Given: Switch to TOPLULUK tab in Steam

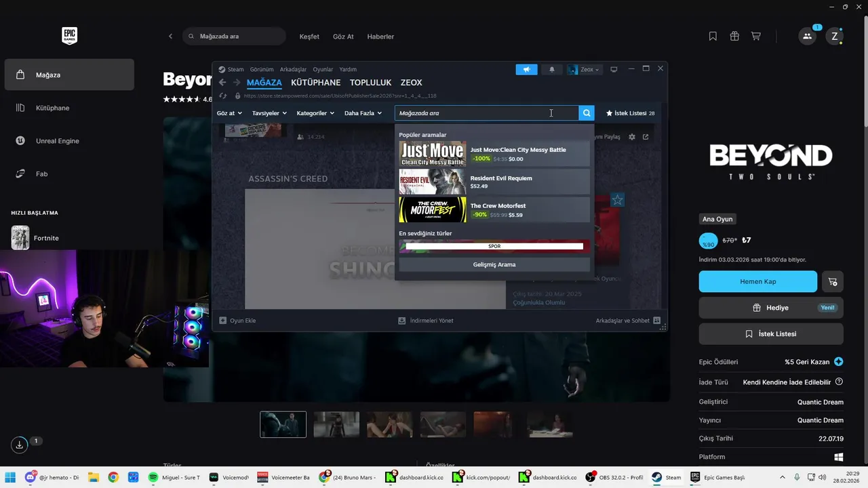Looking at the screenshot, I should [x=371, y=83].
